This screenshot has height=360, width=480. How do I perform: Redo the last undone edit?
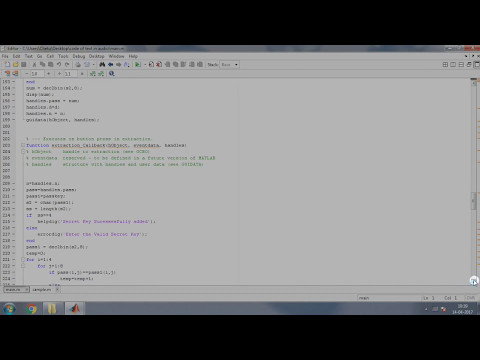click(x=67, y=64)
